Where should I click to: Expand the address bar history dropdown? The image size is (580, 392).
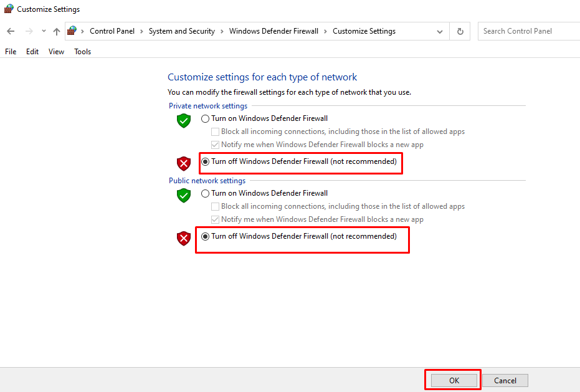tap(440, 31)
